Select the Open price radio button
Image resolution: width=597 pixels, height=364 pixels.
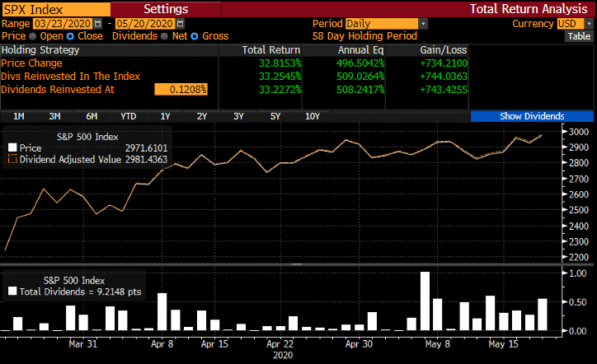tap(31, 37)
